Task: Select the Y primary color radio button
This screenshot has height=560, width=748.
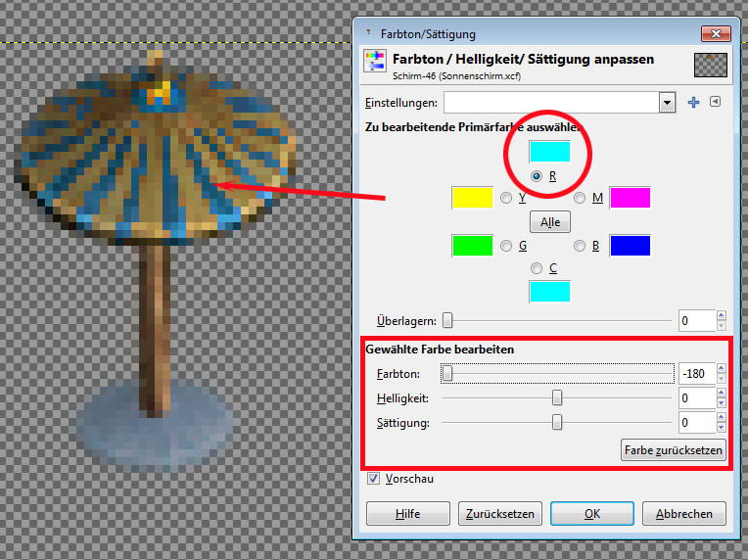Action: click(506, 198)
